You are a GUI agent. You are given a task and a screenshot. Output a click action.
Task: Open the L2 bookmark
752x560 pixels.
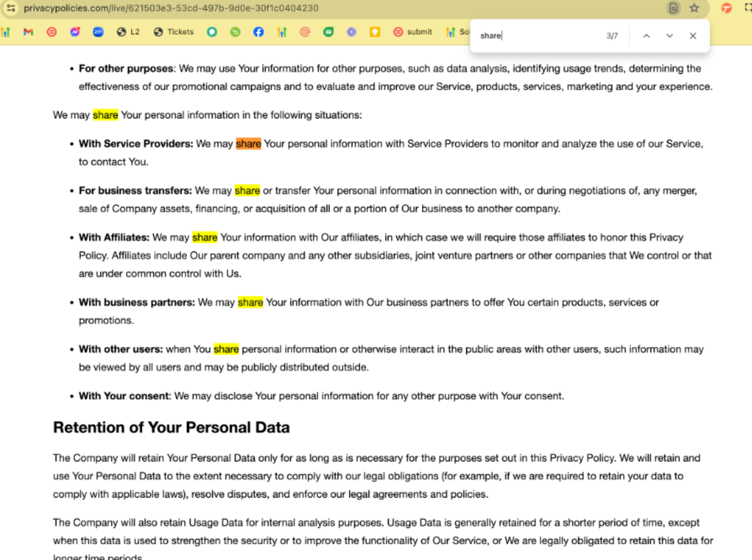128,32
